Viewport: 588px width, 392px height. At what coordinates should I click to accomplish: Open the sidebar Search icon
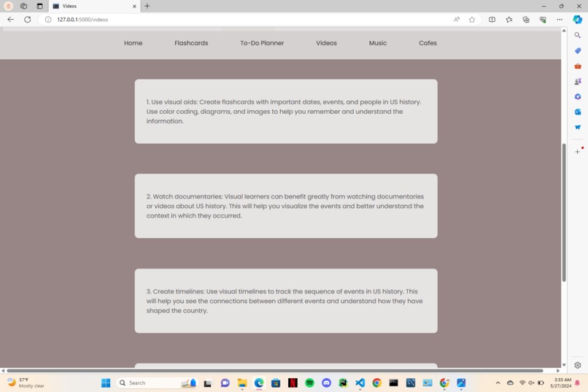click(578, 35)
